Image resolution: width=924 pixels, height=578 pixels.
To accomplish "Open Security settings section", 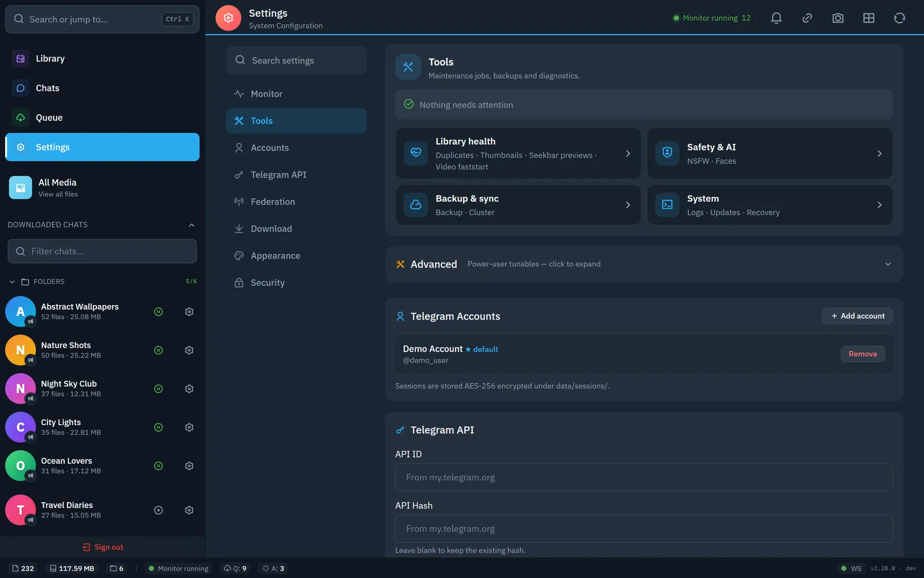I will pyautogui.click(x=296, y=283).
